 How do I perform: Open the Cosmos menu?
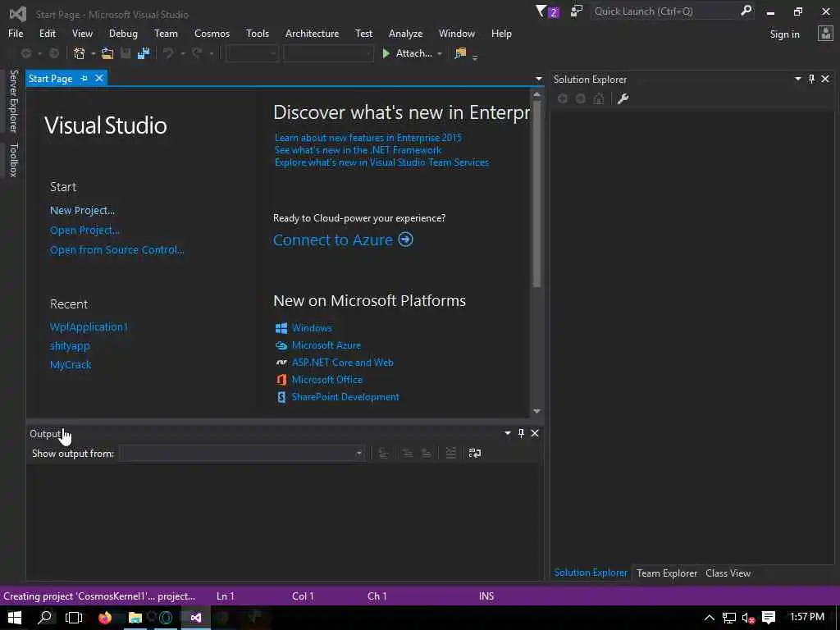(x=212, y=33)
